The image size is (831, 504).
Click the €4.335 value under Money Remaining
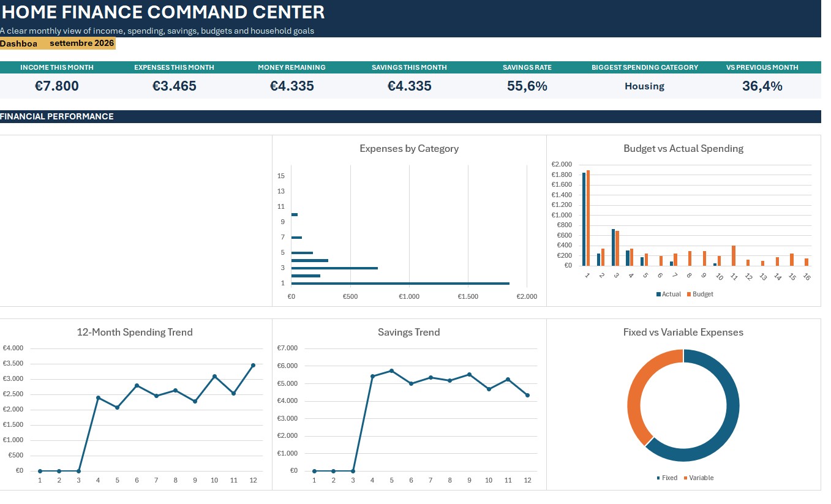point(292,86)
